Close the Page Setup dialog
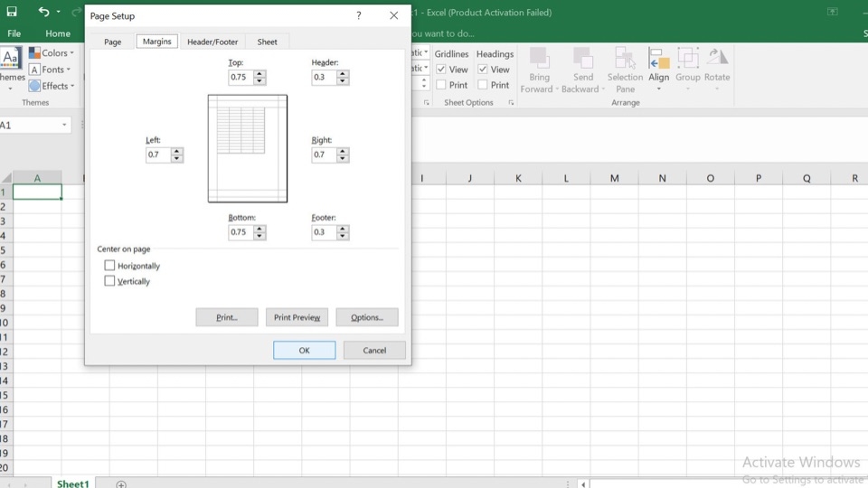Viewport: 868px width, 488px height. pos(393,15)
